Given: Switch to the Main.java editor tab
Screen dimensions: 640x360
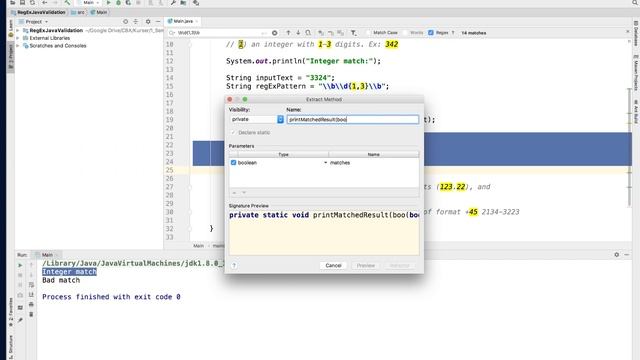Looking at the screenshot, I should pyautogui.click(x=183, y=21).
